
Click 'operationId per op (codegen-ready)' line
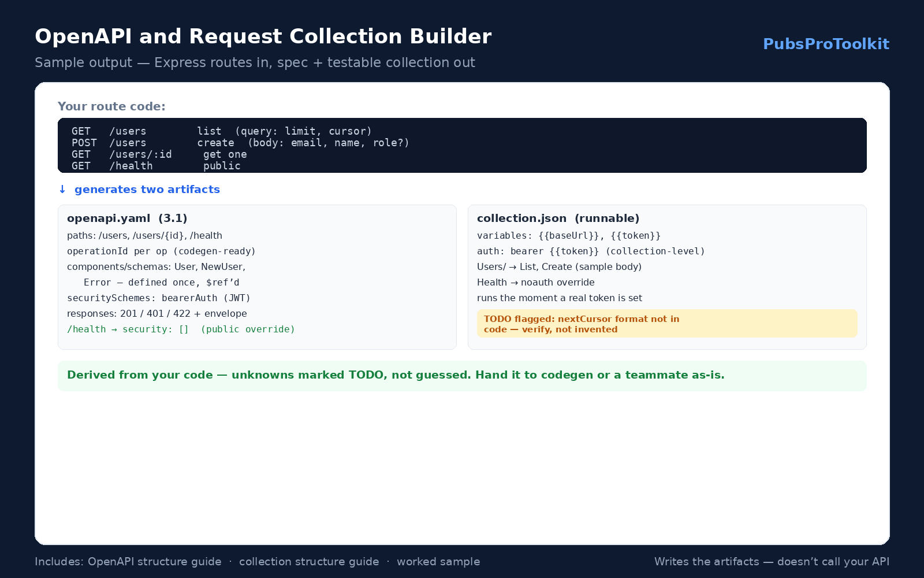pos(161,251)
